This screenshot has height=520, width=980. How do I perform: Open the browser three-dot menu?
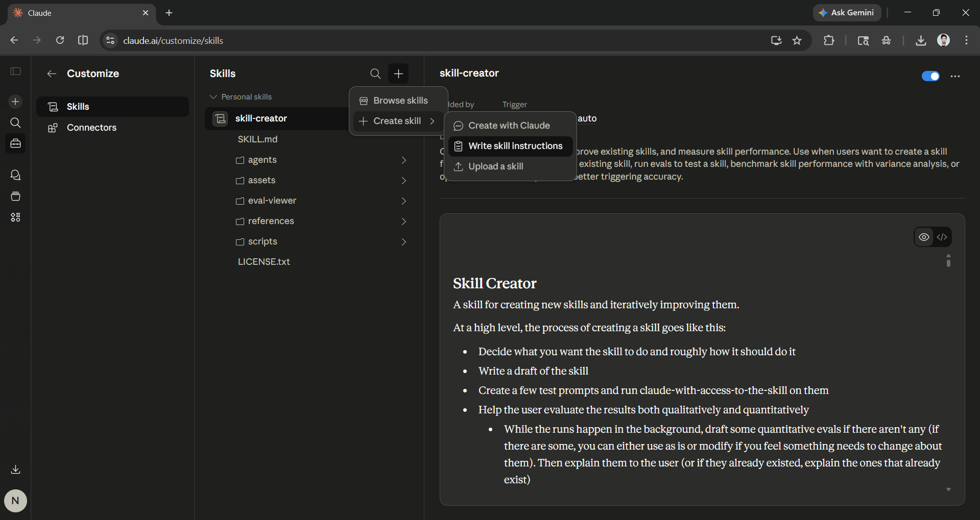(x=966, y=40)
